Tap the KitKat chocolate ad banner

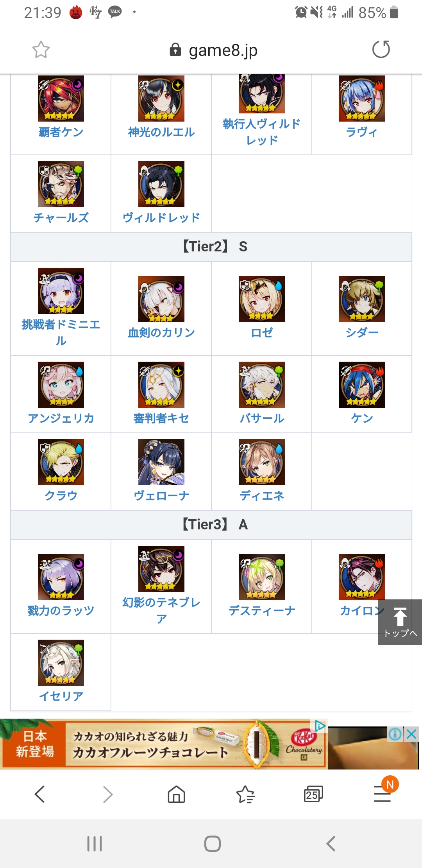[x=164, y=744]
